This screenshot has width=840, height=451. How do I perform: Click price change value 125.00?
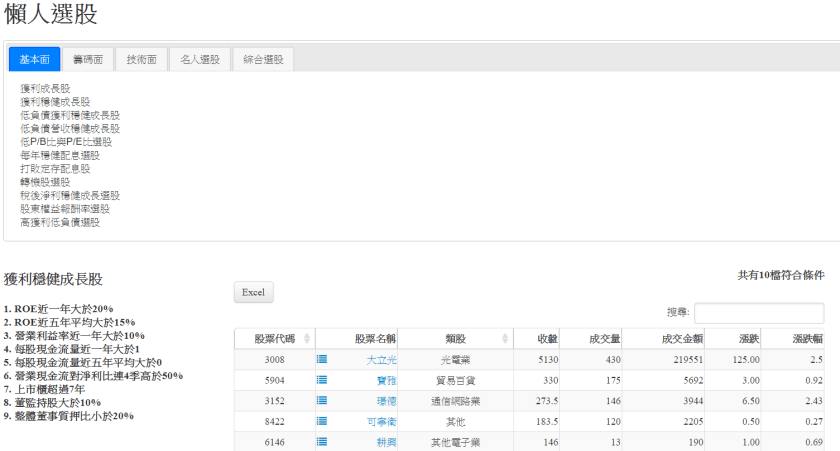[x=746, y=359]
